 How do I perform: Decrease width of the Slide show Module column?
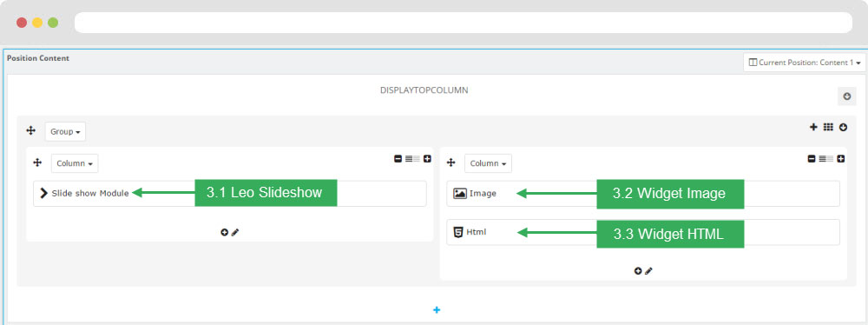pyautogui.click(x=398, y=159)
